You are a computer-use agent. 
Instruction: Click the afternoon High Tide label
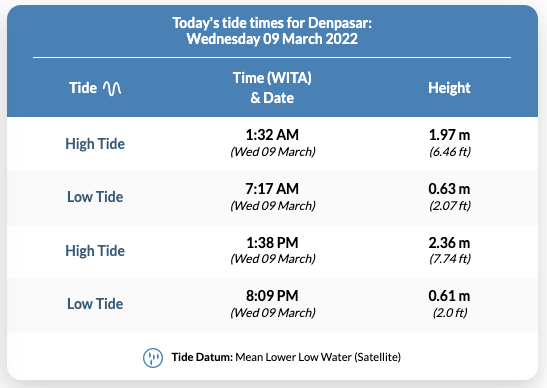click(95, 251)
